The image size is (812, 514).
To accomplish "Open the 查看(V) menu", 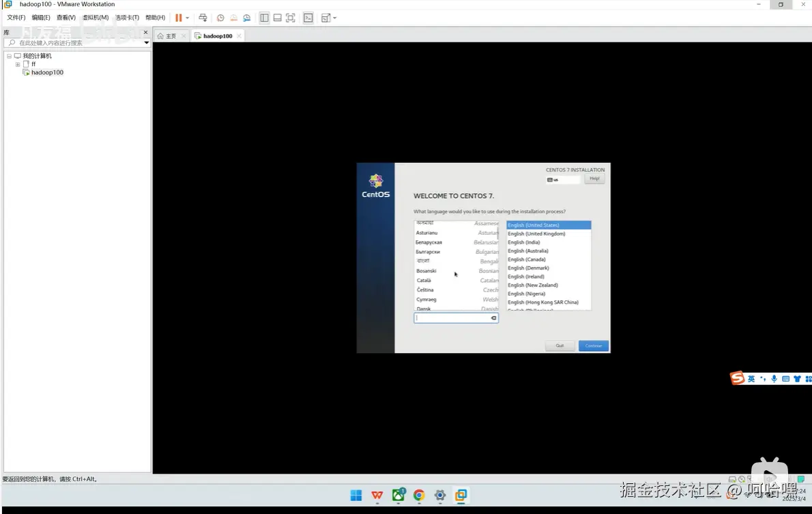I will tap(66, 18).
